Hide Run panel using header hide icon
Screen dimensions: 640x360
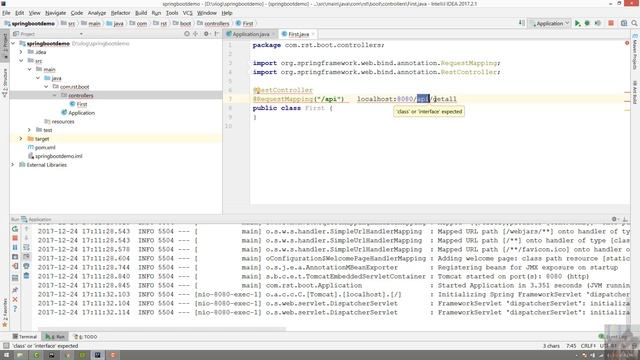pyautogui.click(x=625, y=219)
